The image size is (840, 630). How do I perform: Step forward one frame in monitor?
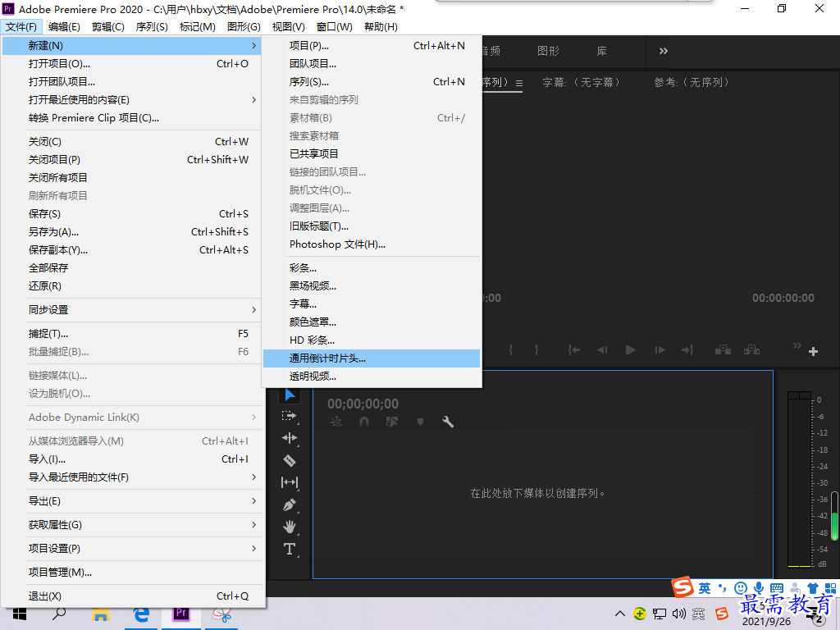tap(660, 350)
